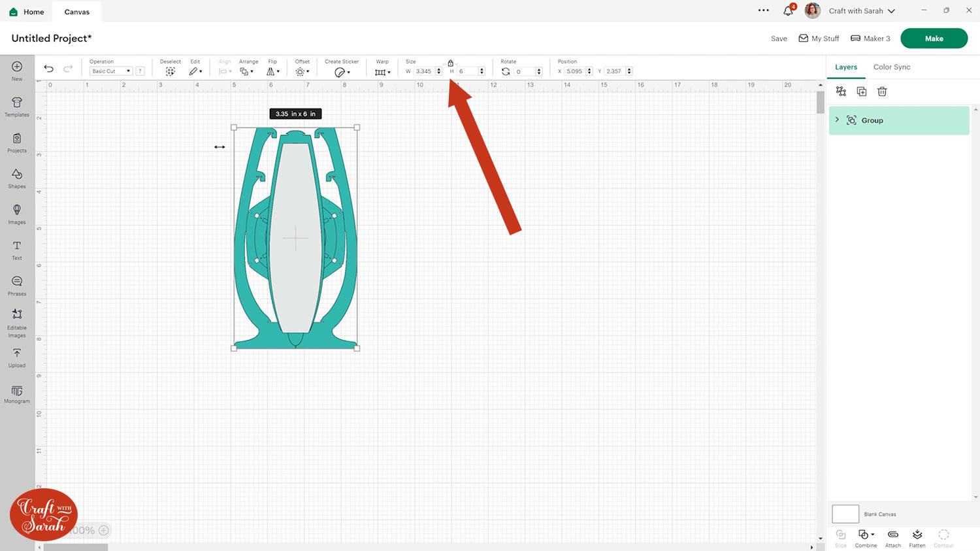The image size is (980, 551).
Task: Flatten the selected layers
Action: coord(917,537)
